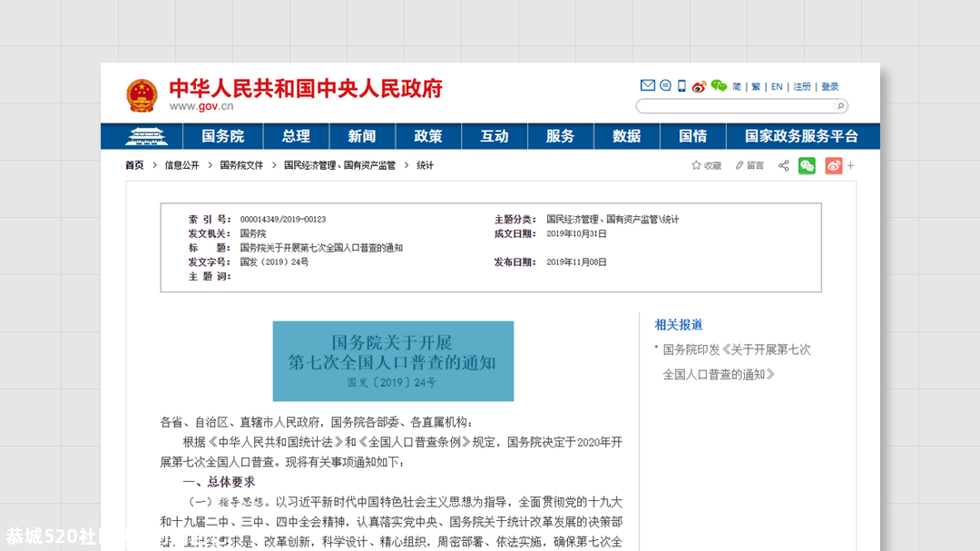The image size is (980, 551).
Task: Switch site language to 繁 traditional
Action: pyautogui.click(x=756, y=86)
